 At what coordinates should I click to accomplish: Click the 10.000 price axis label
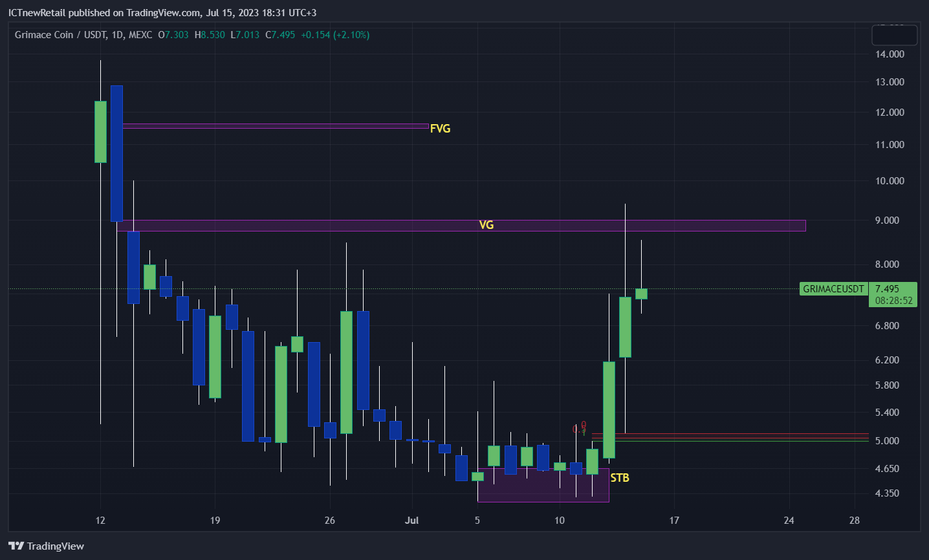coord(890,181)
